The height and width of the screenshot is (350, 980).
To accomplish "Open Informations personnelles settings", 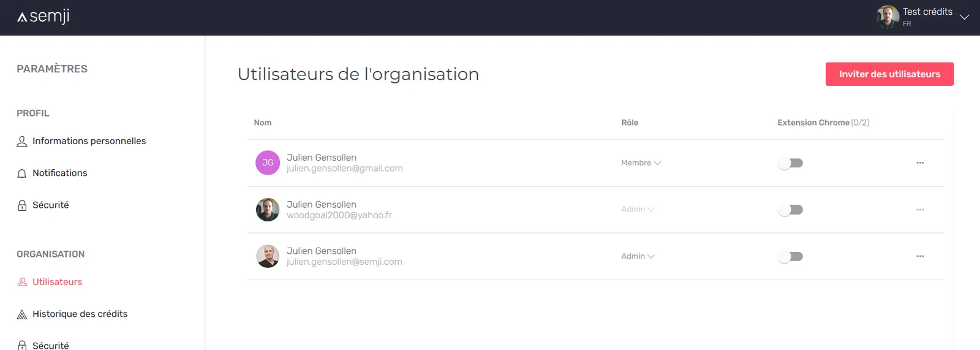I will tap(89, 141).
